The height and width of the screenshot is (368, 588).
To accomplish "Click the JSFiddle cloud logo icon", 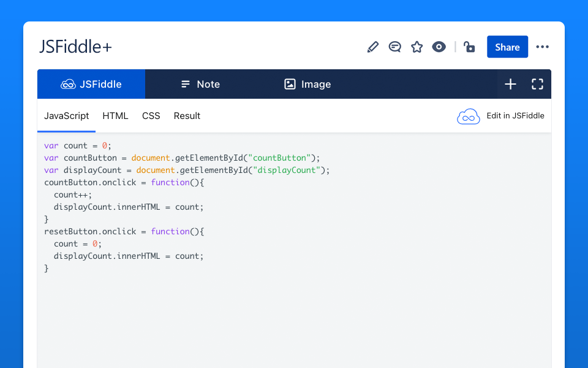I will click(469, 117).
